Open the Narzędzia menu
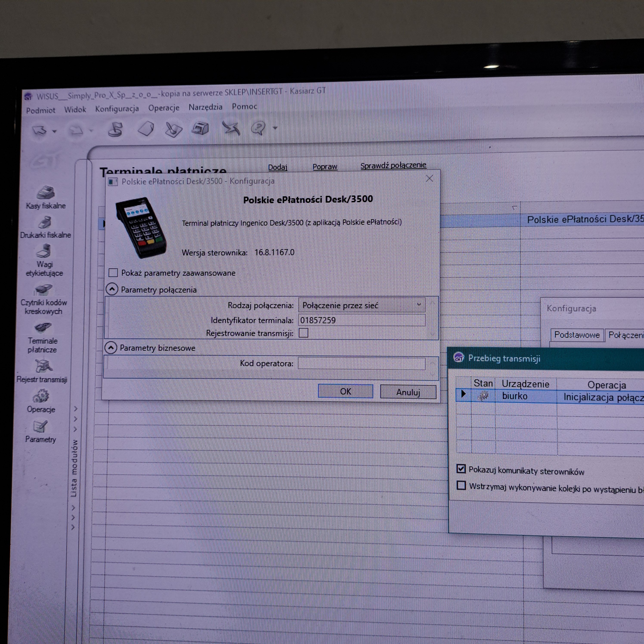Viewport: 644px width, 644px height. click(x=205, y=107)
